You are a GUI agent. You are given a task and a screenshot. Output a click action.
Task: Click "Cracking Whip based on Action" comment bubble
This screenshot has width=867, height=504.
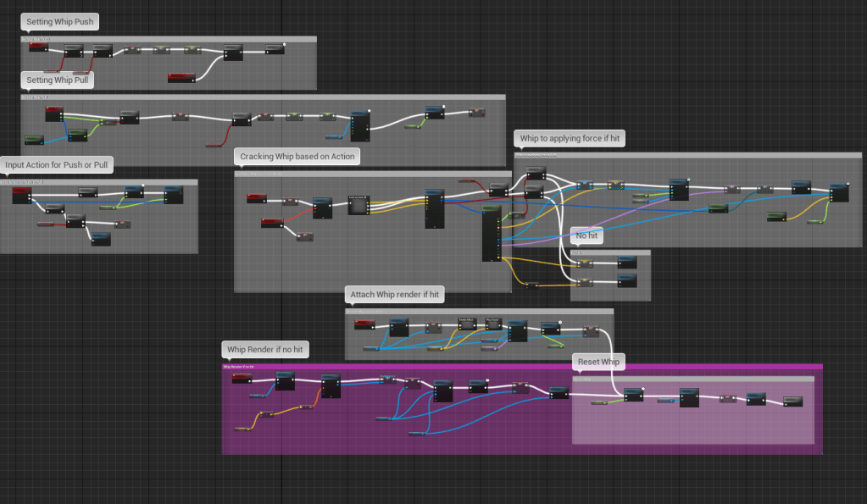[x=297, y=157]
